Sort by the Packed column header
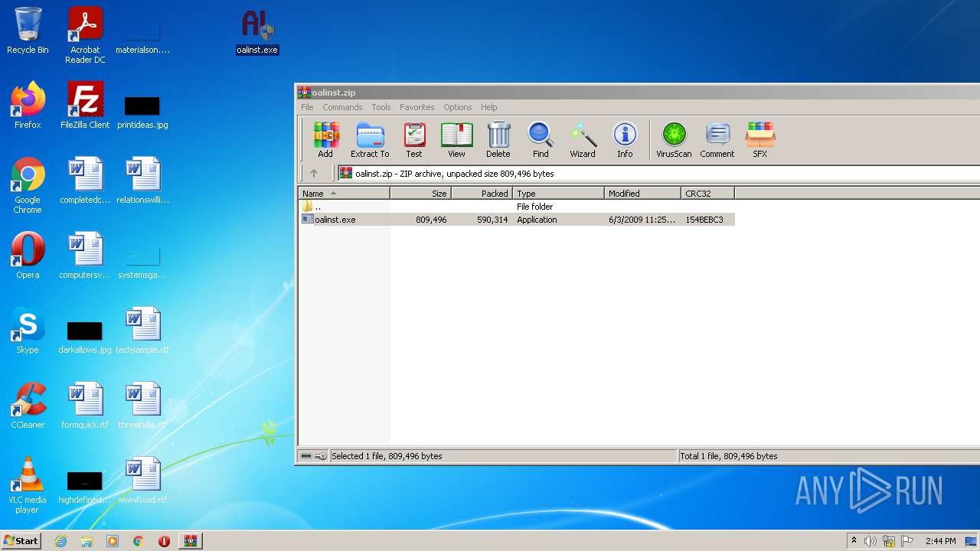The image size is (980, 551). click(x=482, y=194)
